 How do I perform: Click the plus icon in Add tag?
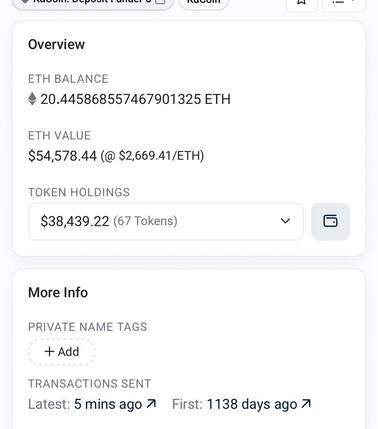click(49, 351)
